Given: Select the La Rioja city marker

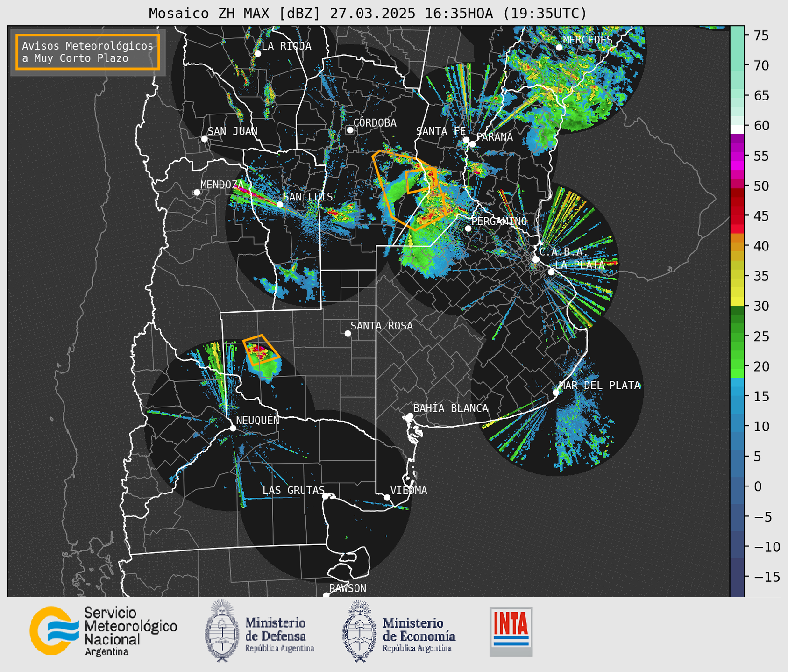Looking at the screenshot, I should tap(257, 54).
